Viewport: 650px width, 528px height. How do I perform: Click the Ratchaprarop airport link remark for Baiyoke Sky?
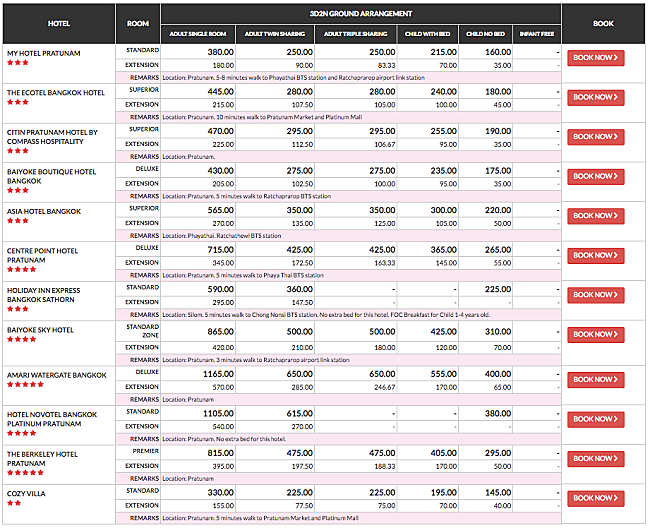(256, 360)
